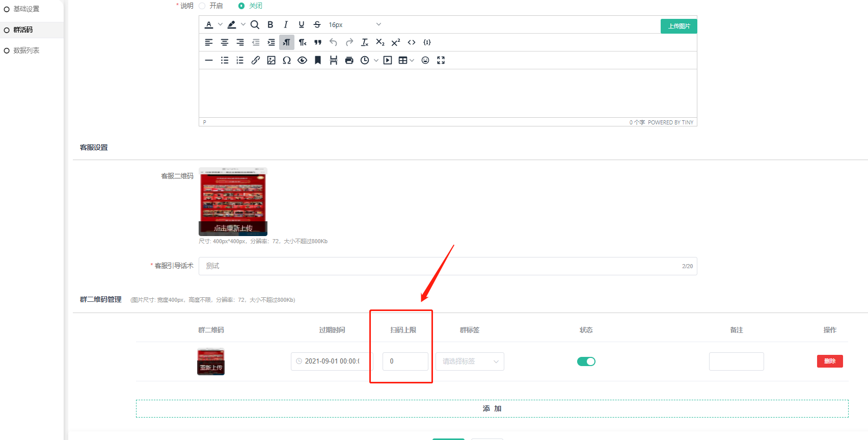Insert bullet list
Image resolution: width=868 pixels, height=440 pixels.
(x=225, y=60)
